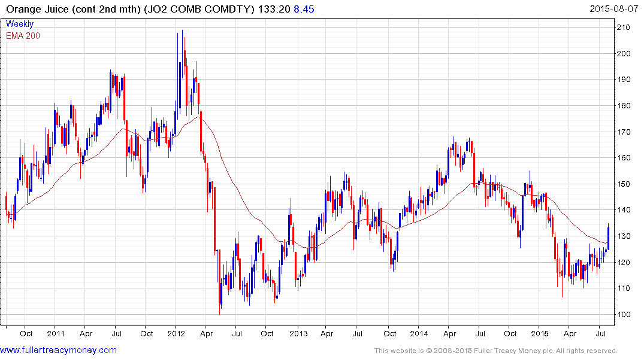
Task: Click the 140 price axis label
Action: [624, 210]
